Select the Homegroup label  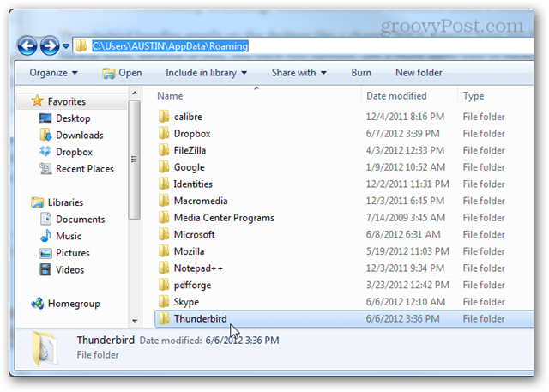click(x=74, y=304)
